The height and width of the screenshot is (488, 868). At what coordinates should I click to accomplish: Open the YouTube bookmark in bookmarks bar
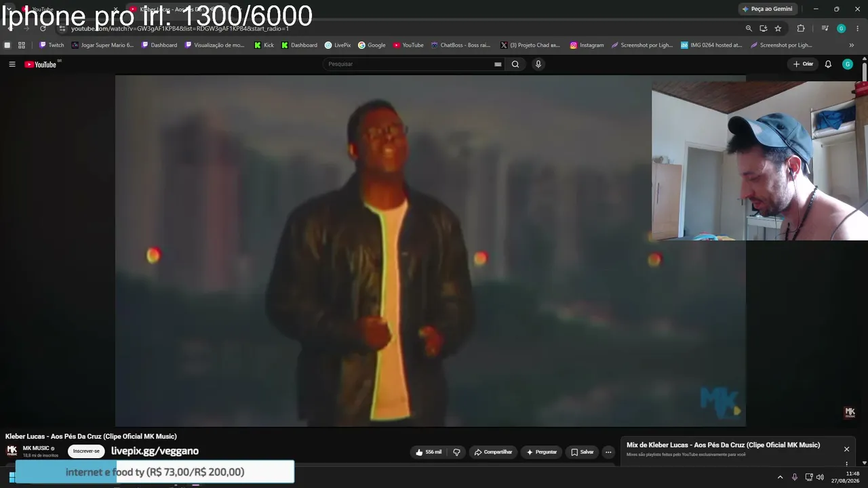coord(408,45)
